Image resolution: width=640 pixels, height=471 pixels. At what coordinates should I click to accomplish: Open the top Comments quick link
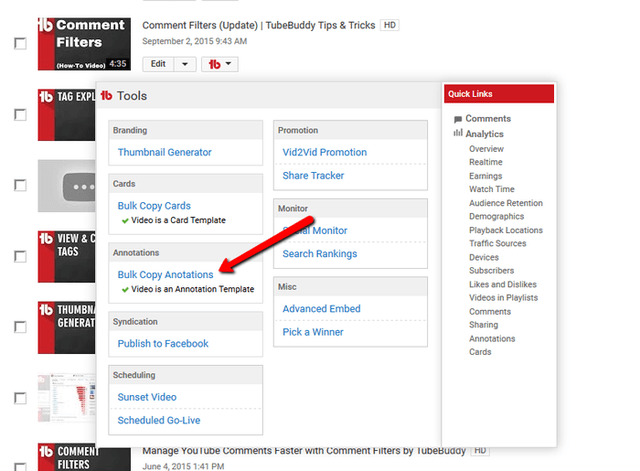(x=488, y=119)
